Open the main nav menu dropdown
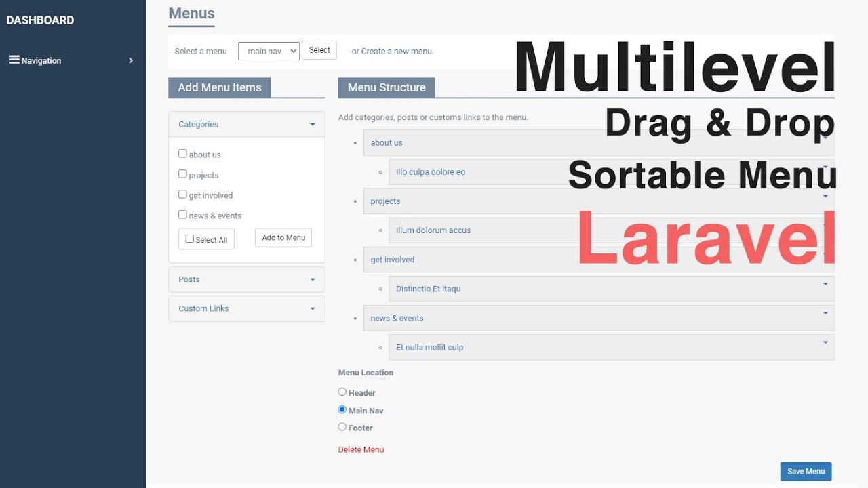 click(269, 52)
